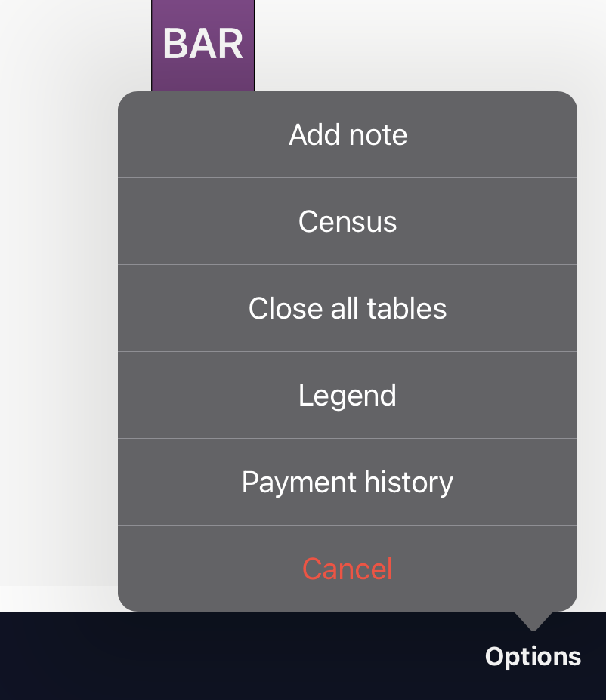Click the blank area left of the BAR tile
The width and height of the screenshot is (606, 700).
coord(75,45)
